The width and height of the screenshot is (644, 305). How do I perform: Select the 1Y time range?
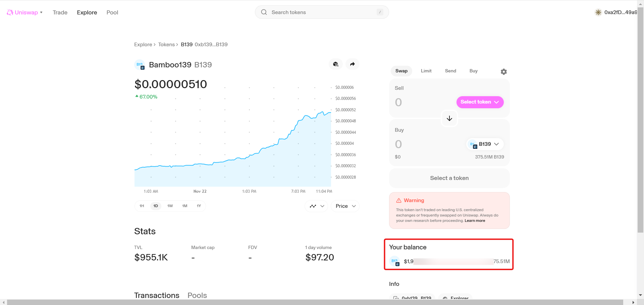[x=199, y=206]
